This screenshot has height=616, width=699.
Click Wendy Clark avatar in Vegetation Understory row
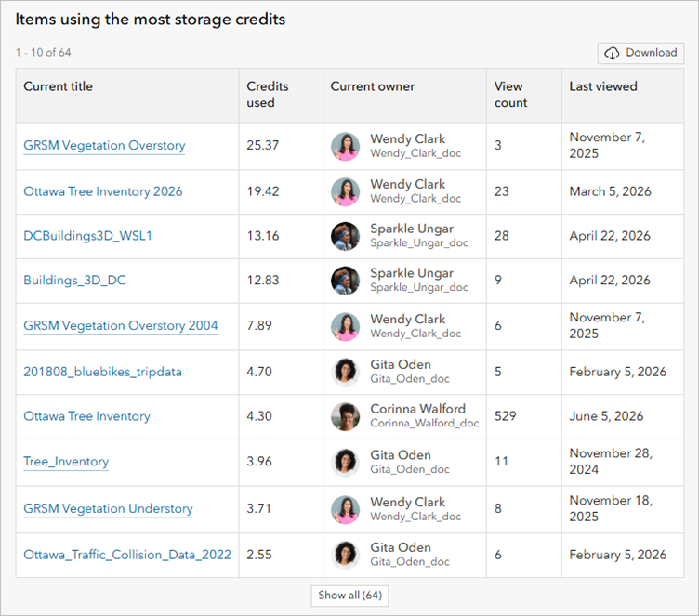[x=346, y=509]
